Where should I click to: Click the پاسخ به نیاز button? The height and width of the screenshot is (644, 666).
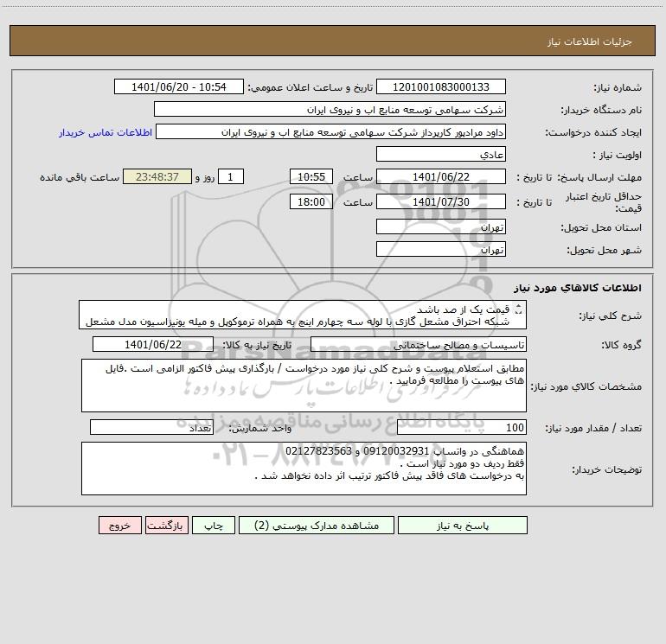coord(463,526)
